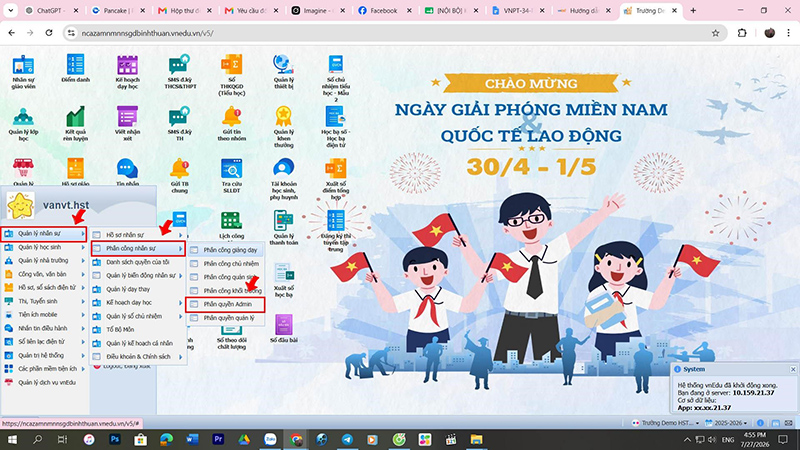Screen dimensions: 800x450
Task: Choose Phân công chủ nhiệm
Action: [226, 264]
